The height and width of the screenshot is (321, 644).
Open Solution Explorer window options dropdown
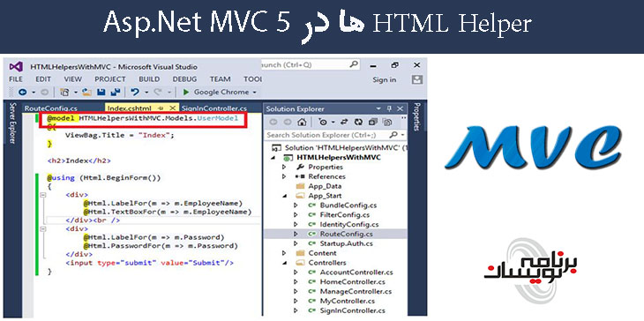click(378, 108)
